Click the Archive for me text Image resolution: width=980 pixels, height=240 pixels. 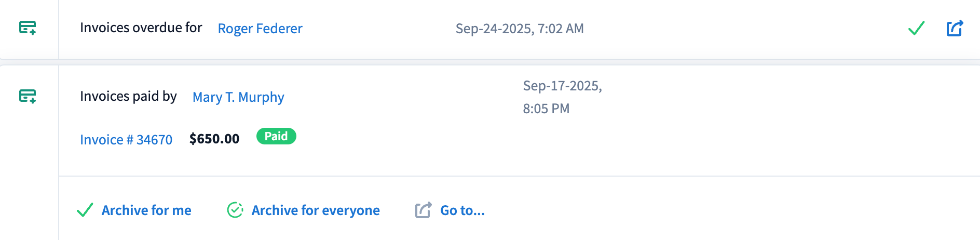click(146, 210)
